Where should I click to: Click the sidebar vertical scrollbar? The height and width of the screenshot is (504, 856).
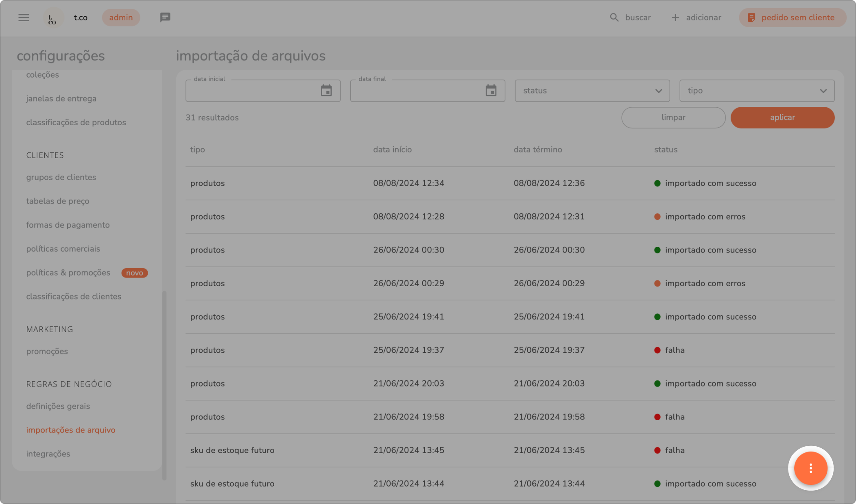coord(164,385)
